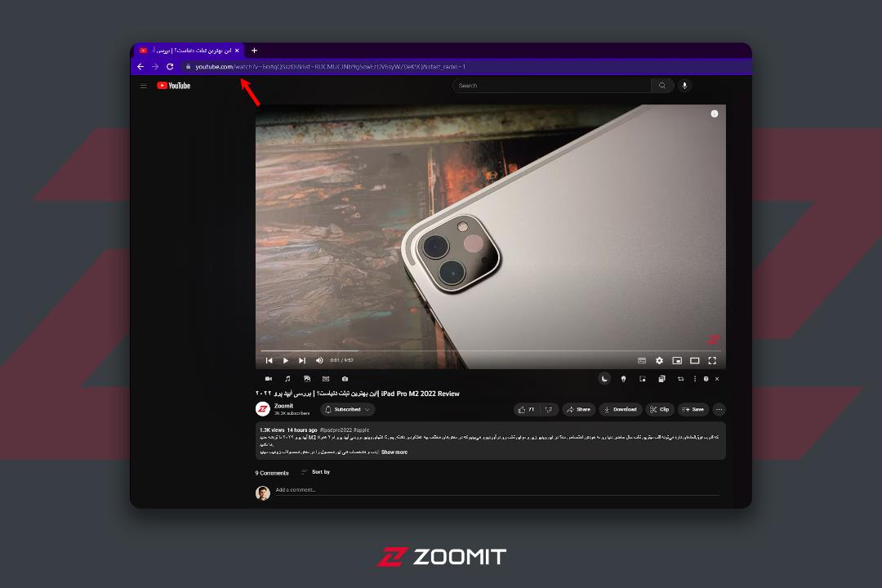Click the pop-out player extension icon
The image size is (882, 588).
point(643,379)
